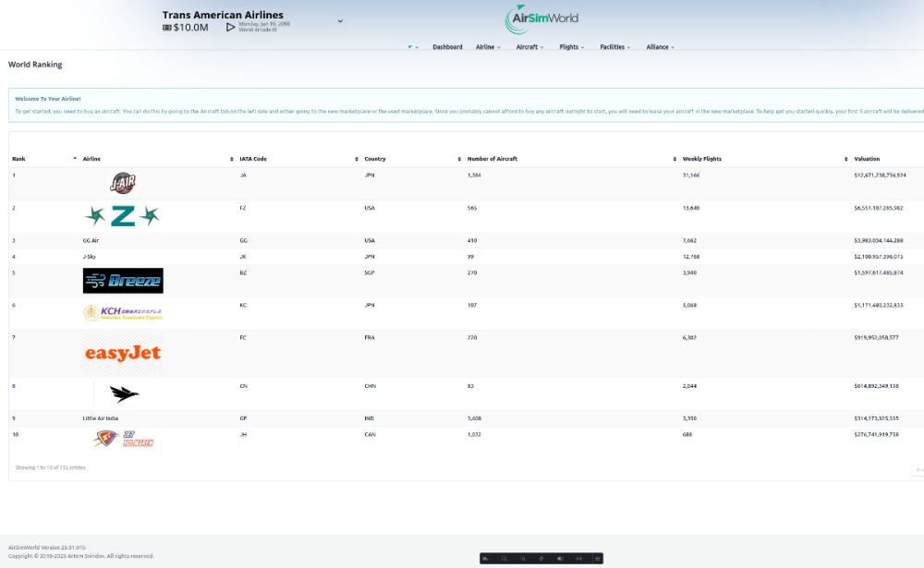Expand the Aircraft navigation menu
The width and height of the screenshot is (924, 568).
click(530, 47)
